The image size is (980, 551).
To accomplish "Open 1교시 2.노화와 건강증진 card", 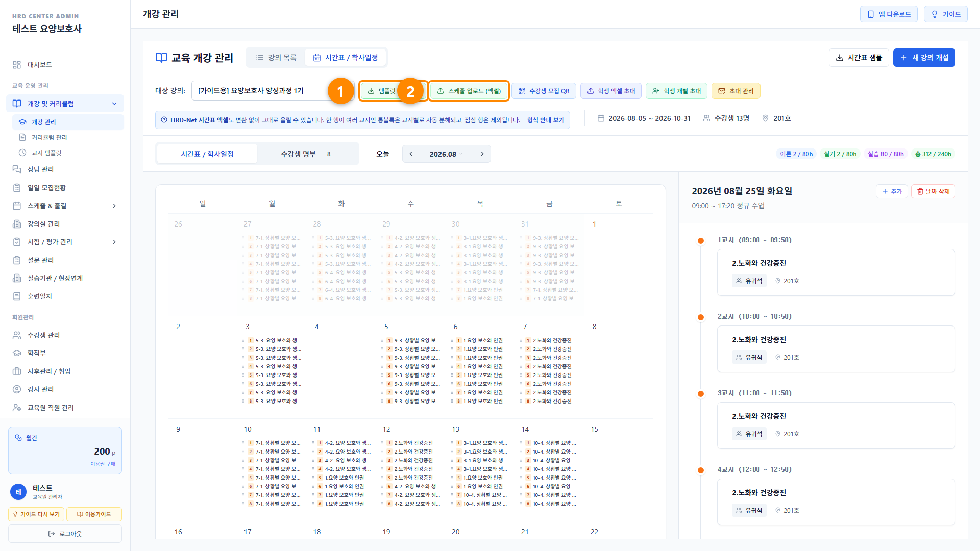I will click(836, 272).
